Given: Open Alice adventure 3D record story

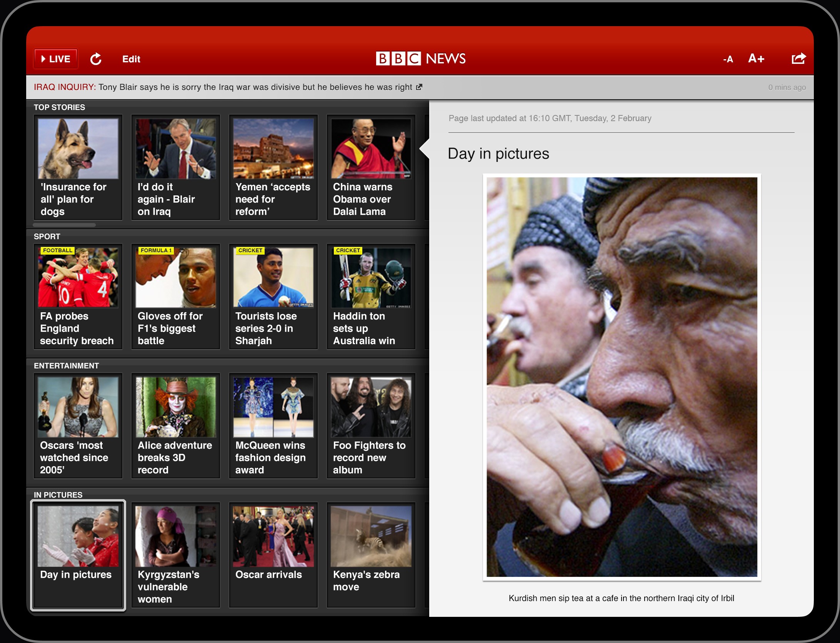Looking at the screenshot, I should [176, 426].
